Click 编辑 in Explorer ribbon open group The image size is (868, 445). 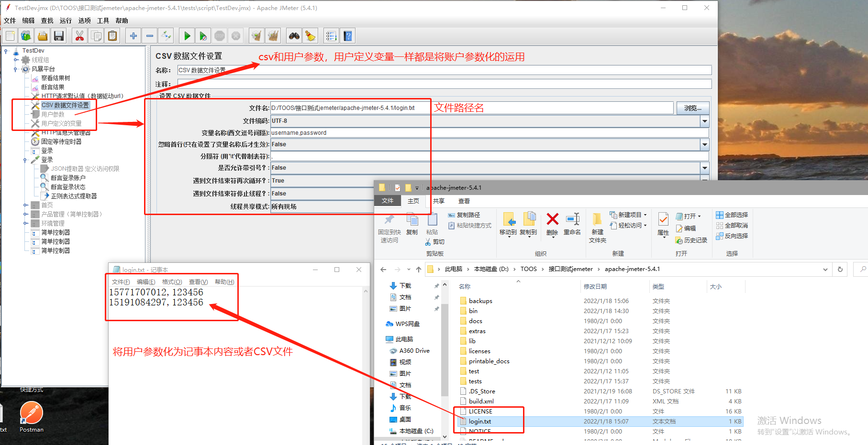click(686, 228)
